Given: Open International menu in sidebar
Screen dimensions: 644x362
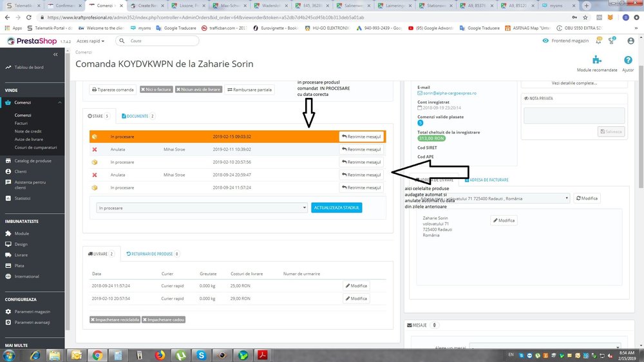Looking at the screenshot, I should click(26, 276).
